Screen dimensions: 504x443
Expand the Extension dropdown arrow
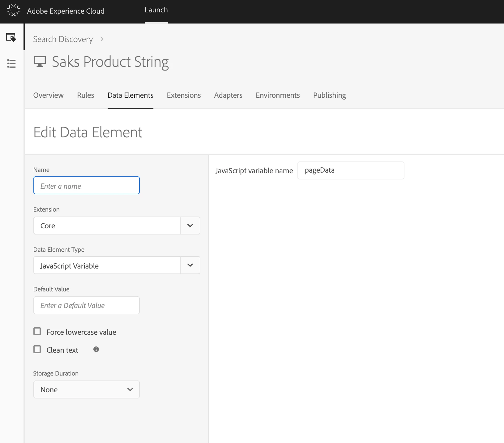(190, 226)
